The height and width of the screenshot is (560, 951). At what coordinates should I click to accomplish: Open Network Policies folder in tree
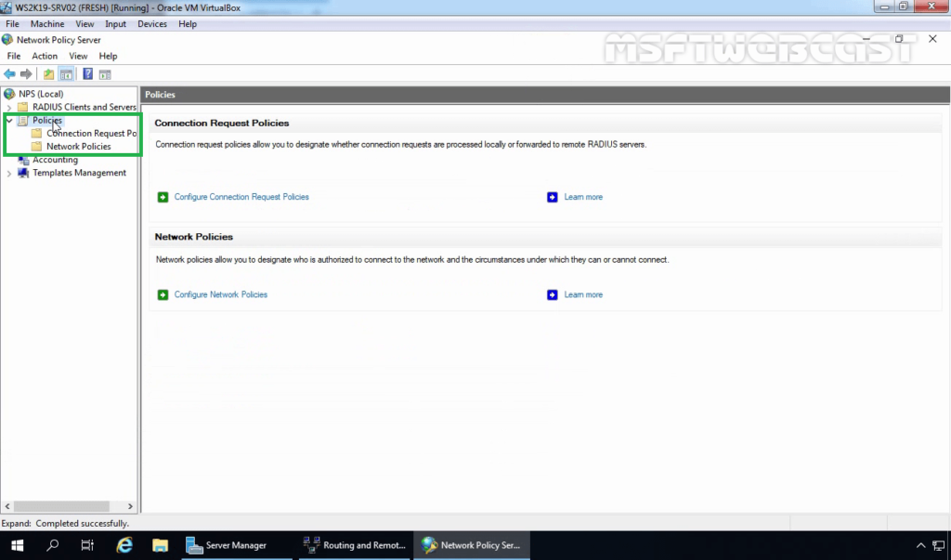click(79, 146)
